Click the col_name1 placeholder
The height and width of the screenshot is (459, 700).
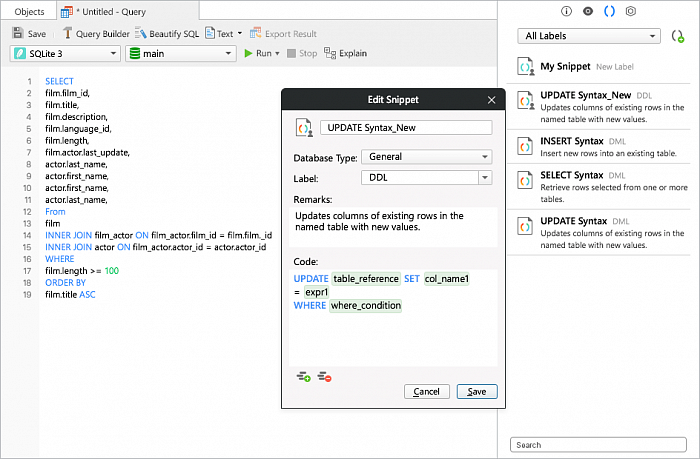click(x=446, y=279)
